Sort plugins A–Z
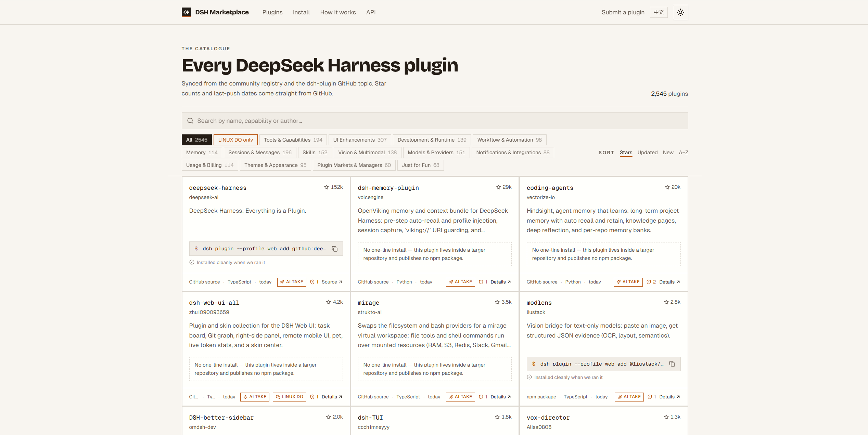The width and height of the screenshot is (868, 435). click(683, 153)
